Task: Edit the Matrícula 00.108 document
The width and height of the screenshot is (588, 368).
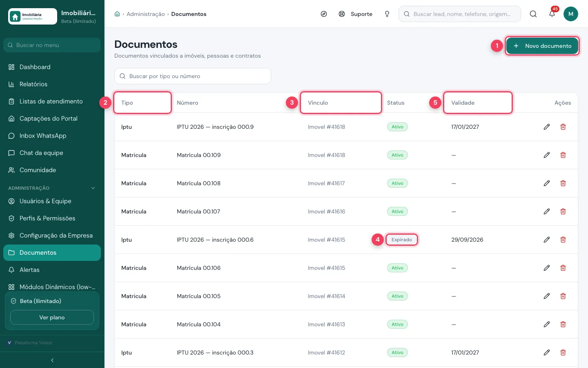Action: [x=547, y=183]
